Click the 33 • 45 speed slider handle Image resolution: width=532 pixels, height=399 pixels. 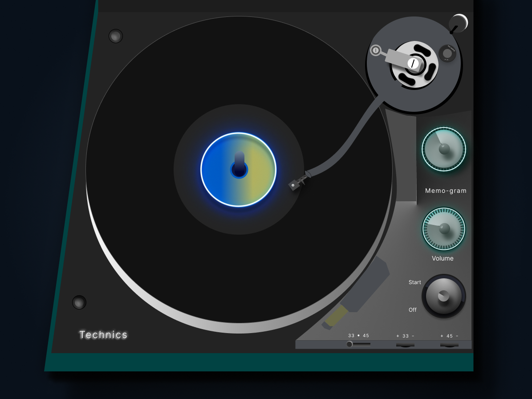coord(350,343)
